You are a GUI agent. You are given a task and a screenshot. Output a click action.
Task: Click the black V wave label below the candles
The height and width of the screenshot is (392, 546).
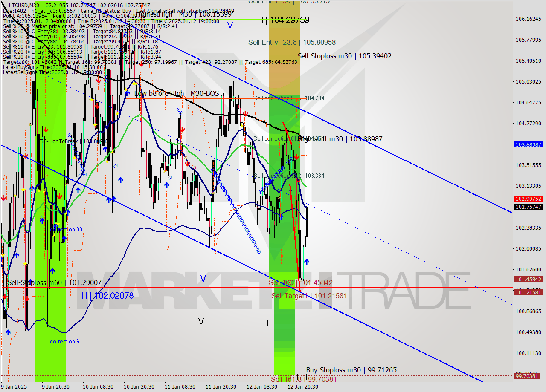(x=201, y=321)
